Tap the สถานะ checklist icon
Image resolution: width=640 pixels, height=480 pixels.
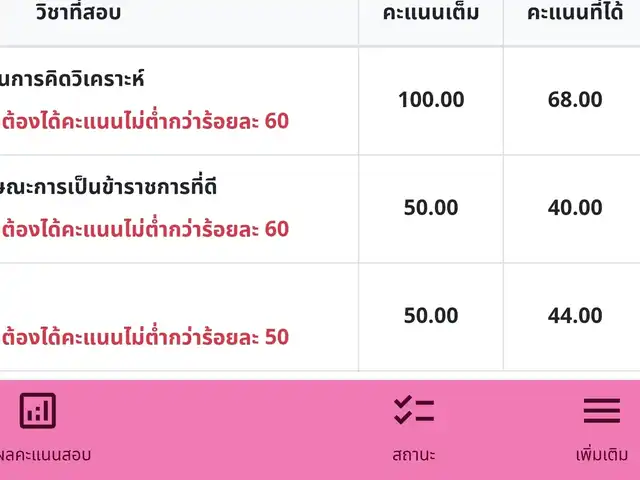tap(413, 410)
